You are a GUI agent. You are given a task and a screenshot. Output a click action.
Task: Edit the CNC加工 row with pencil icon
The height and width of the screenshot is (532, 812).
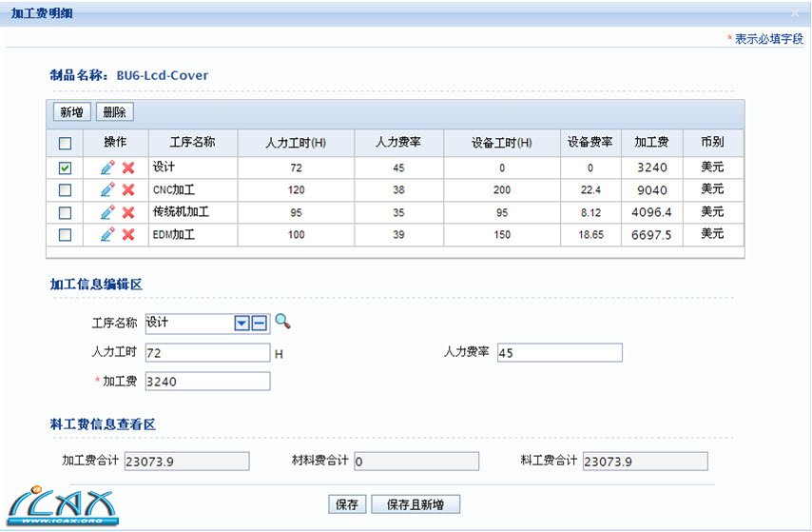coord(107,189)
